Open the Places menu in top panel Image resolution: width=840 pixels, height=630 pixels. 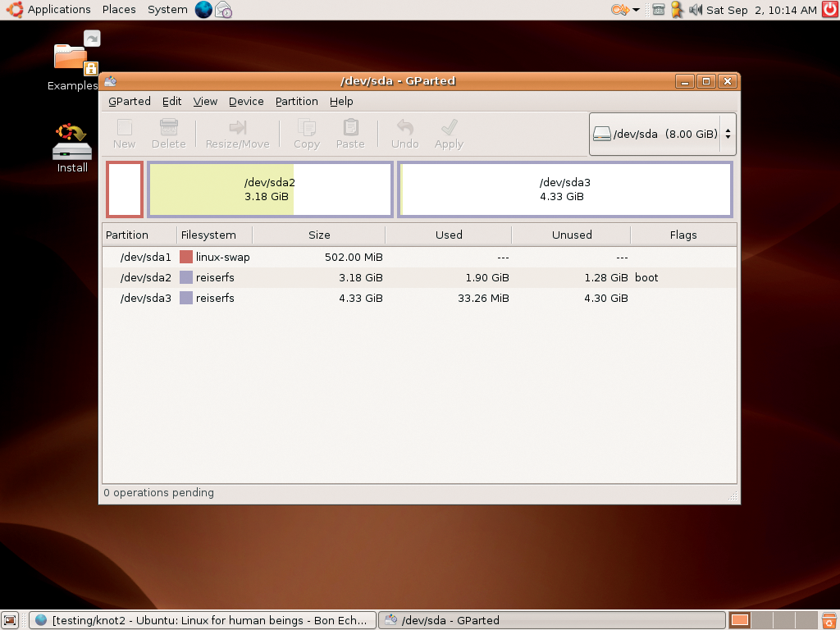click(x=119, y=10)
